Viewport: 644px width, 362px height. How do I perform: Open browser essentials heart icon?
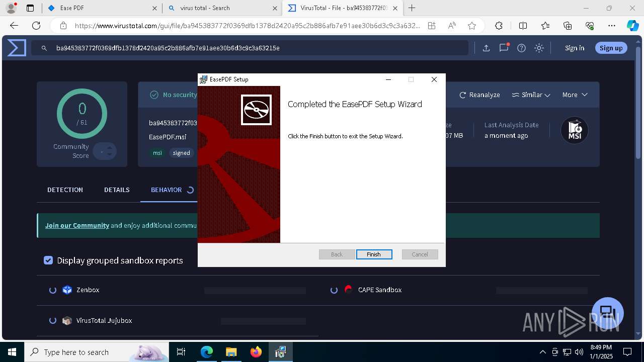(x=590, y=26)
